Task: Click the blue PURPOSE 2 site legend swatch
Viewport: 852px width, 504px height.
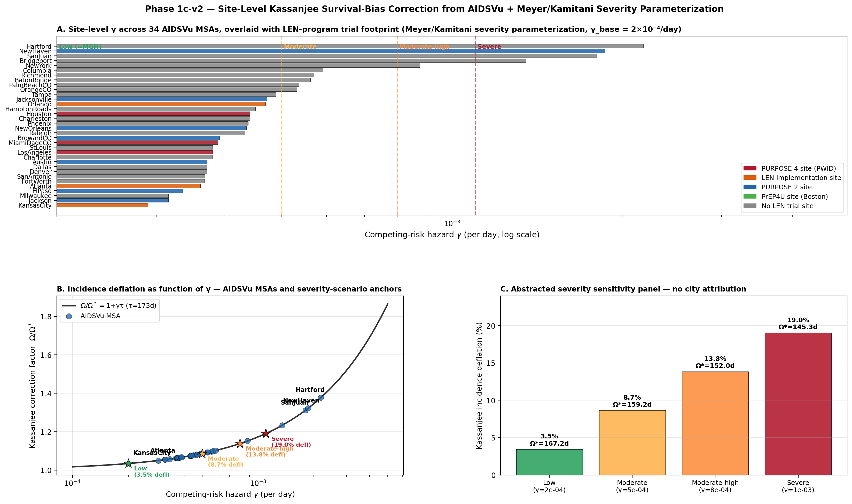Action: [750, 187]
